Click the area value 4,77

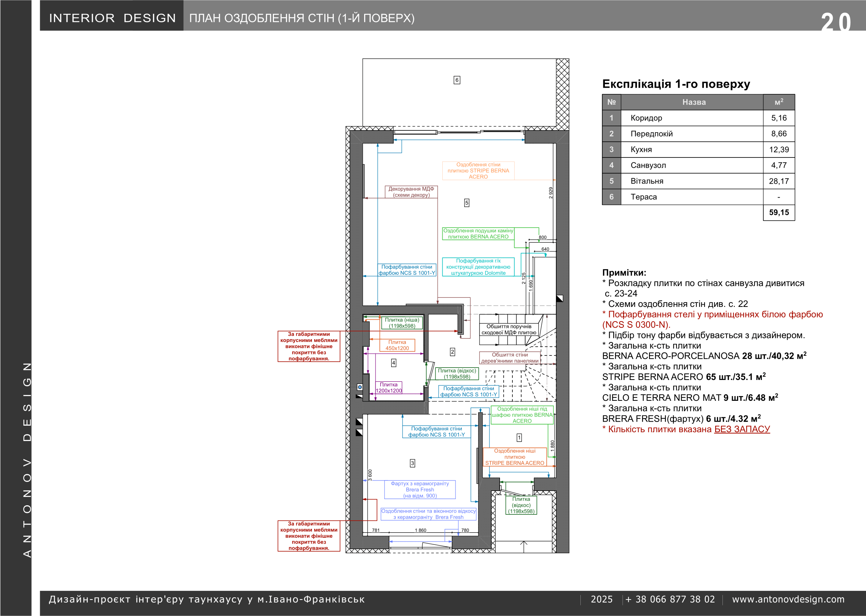(x=779, y=166)
